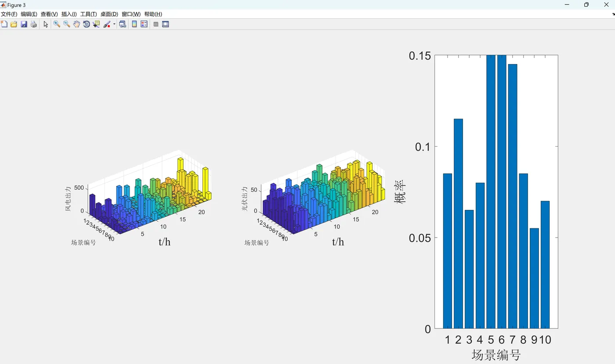Select the scenario 9 bar in probability chart
Screen dimensions: 615x364
(x=534, y=278)
